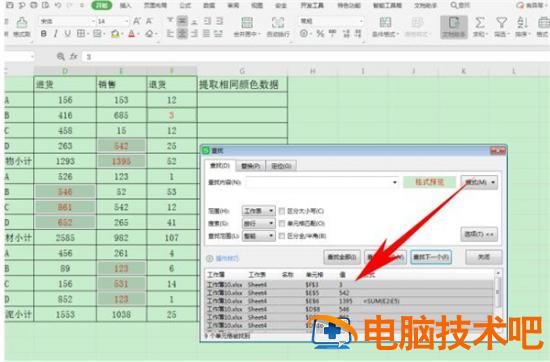The height and width of the screenshot is (362, 550).
Task: Select cell containing 2585
Action: click(x=65, y=238)
